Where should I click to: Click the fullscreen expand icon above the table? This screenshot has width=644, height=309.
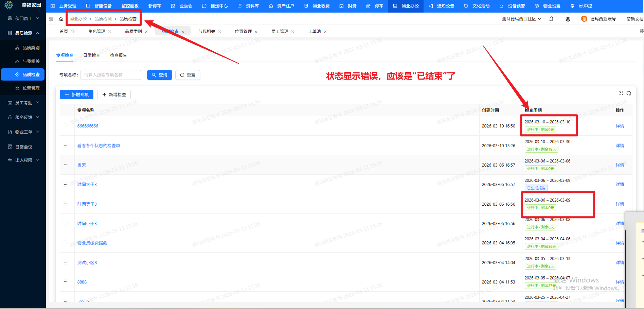click(x=622, y=93)
